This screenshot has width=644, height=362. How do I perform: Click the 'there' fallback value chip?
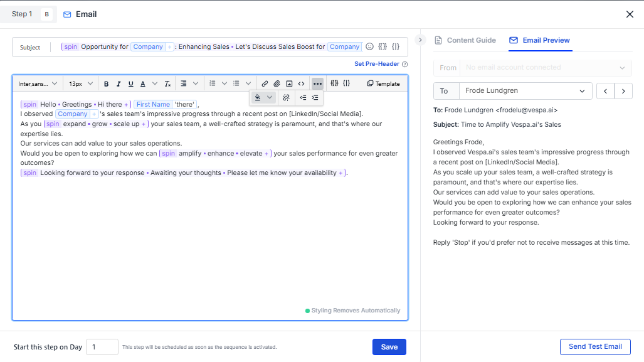[184, 104]
